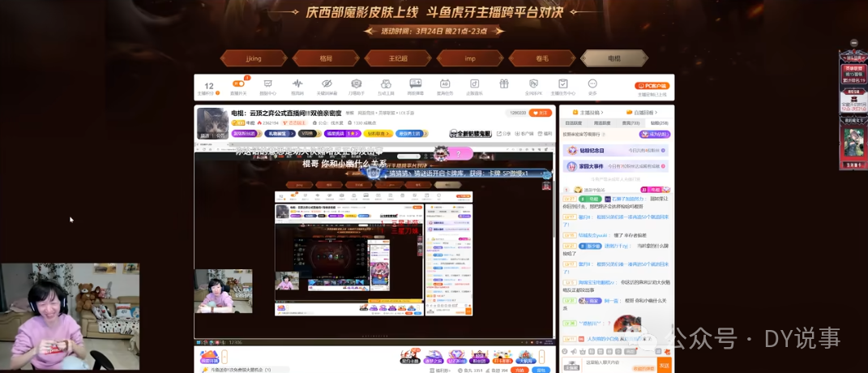
Task: Click the 全新骷髅鬼靴 banner
Action: pyautogui.click(x=471, y=134)
